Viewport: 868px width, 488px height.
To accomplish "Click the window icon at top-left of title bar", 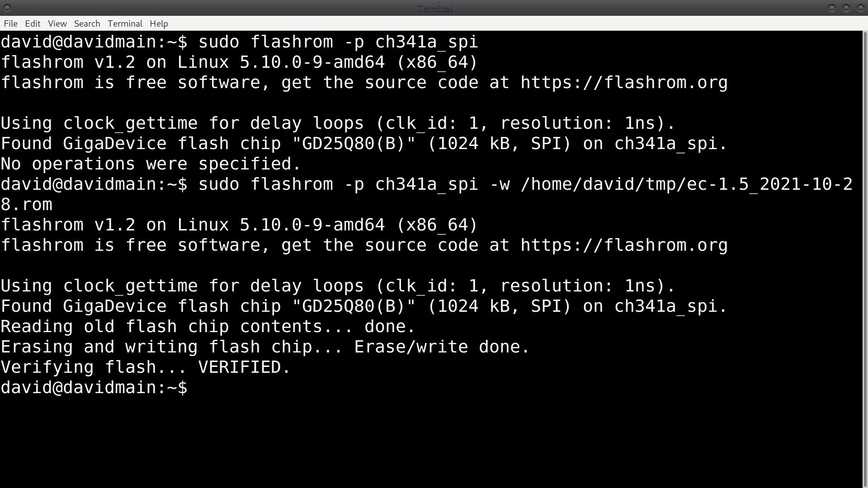I will [7, 8].
